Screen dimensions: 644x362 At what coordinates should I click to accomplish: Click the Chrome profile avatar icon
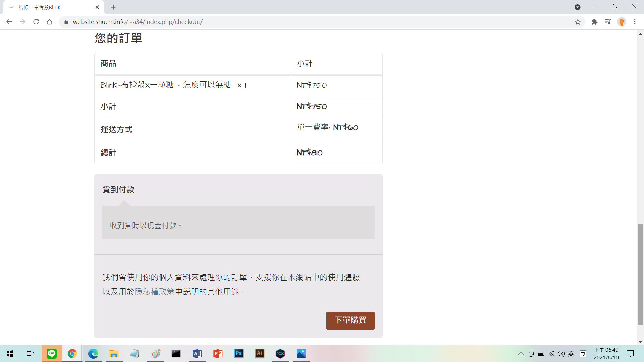(622, 22)
